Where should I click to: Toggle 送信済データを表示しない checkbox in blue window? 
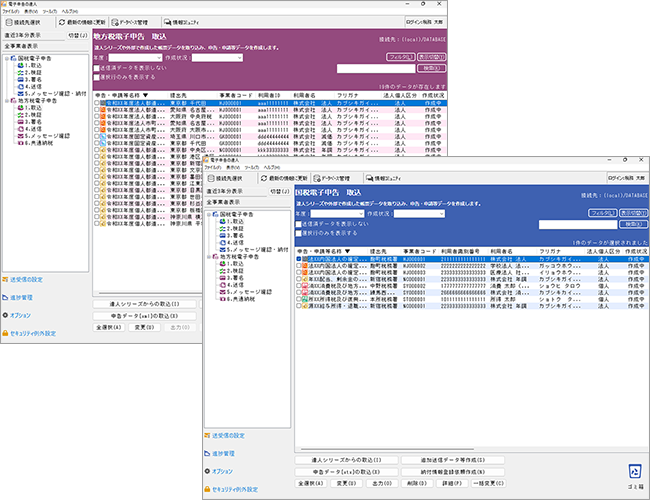(297, 223)
